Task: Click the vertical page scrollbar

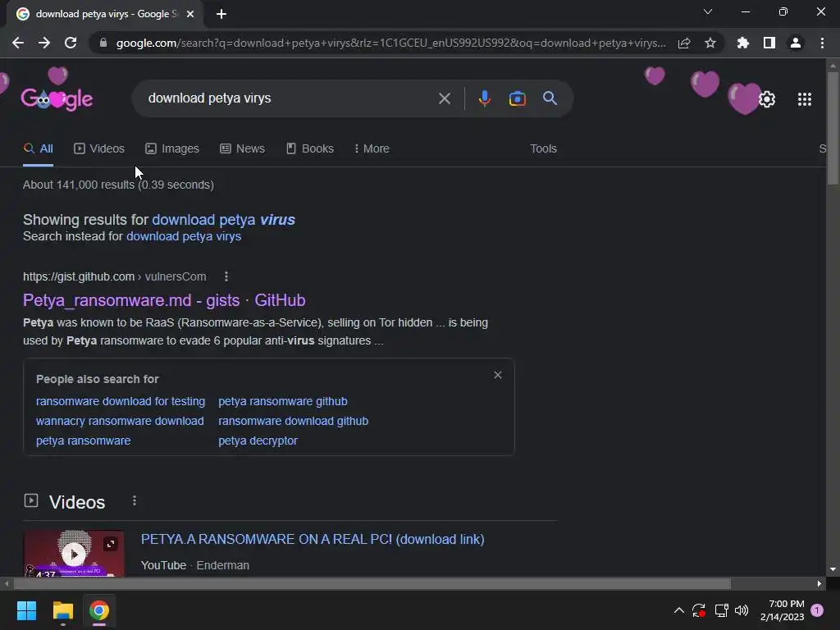Action: coord(833,129)
